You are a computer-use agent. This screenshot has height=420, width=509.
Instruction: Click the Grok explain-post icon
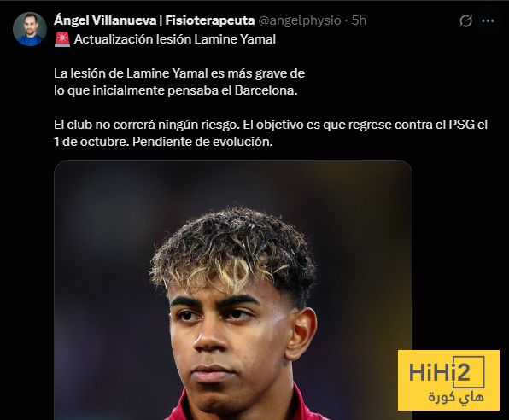[465, 21]
